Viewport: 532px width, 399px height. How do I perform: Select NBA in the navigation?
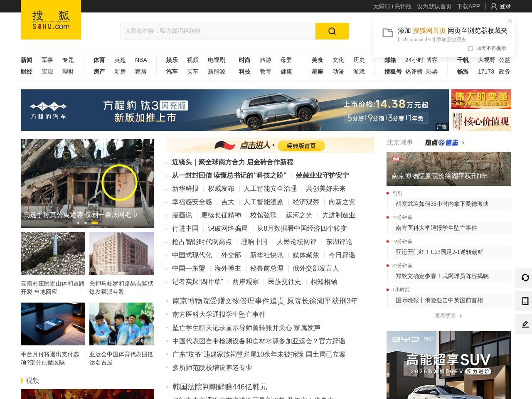coord(141,60)
